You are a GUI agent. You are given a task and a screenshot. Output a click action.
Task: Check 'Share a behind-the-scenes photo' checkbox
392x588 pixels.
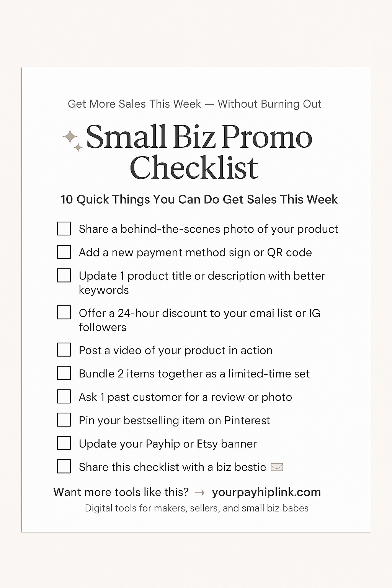pos(64,229)
